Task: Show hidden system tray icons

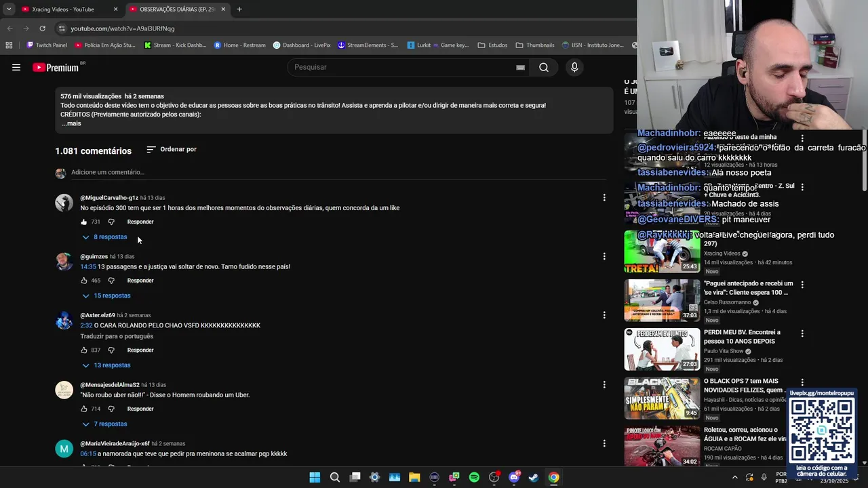Action: click(x=734, y=477)
